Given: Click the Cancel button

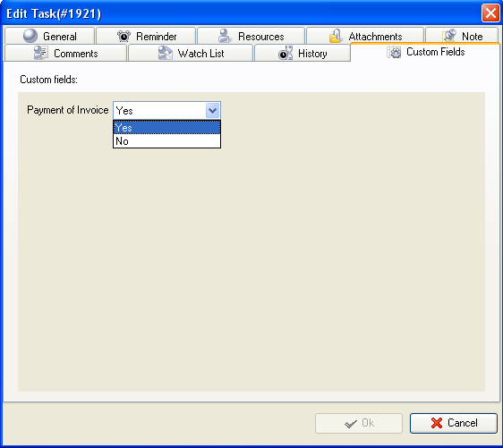Looking at the screenshot, I should [454, 423].
